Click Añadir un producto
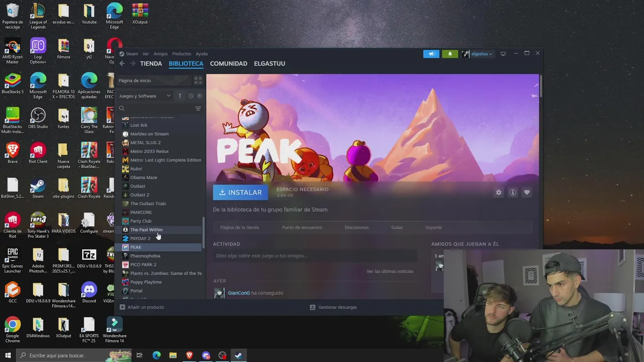 pos(142,307)
